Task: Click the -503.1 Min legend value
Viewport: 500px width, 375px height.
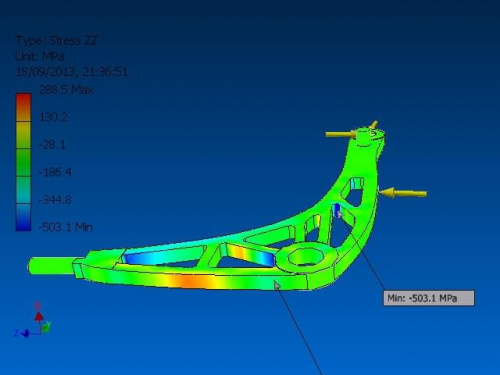Action: [x=66, y=227]
